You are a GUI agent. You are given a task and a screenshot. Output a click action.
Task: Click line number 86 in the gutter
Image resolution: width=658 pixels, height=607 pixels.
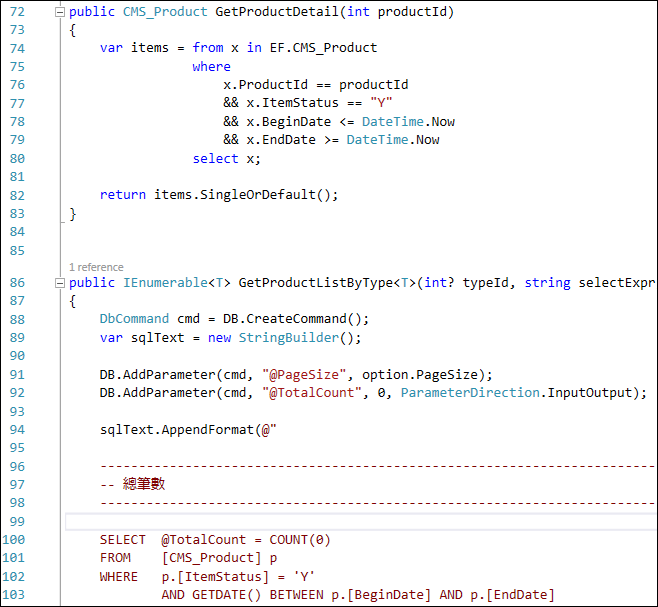(17, 283)
